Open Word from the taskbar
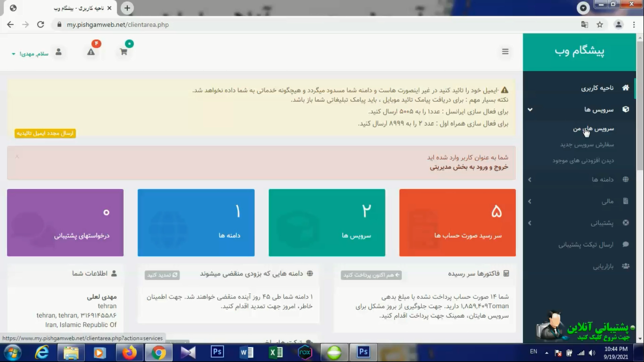The width and height of the screenshot is (644, 362). click(x=247, y=353)
